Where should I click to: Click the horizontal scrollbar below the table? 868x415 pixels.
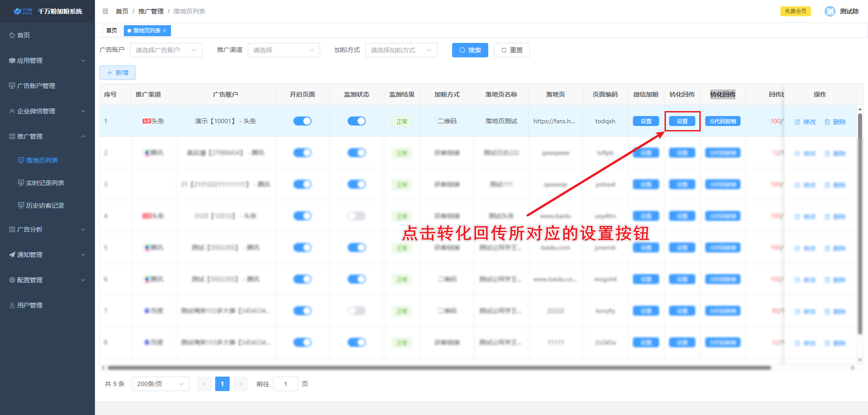point(439,368)
